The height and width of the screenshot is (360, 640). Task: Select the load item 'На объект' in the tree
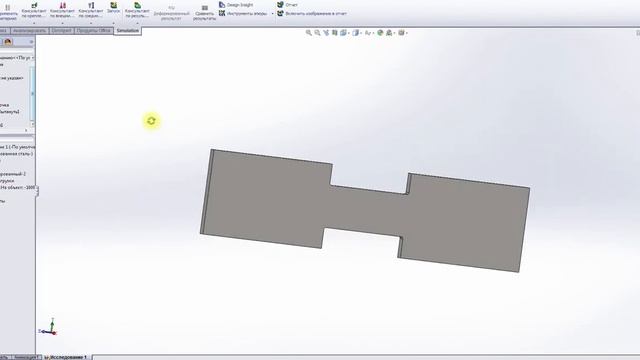pyautogui.click(x=17, y=187)
